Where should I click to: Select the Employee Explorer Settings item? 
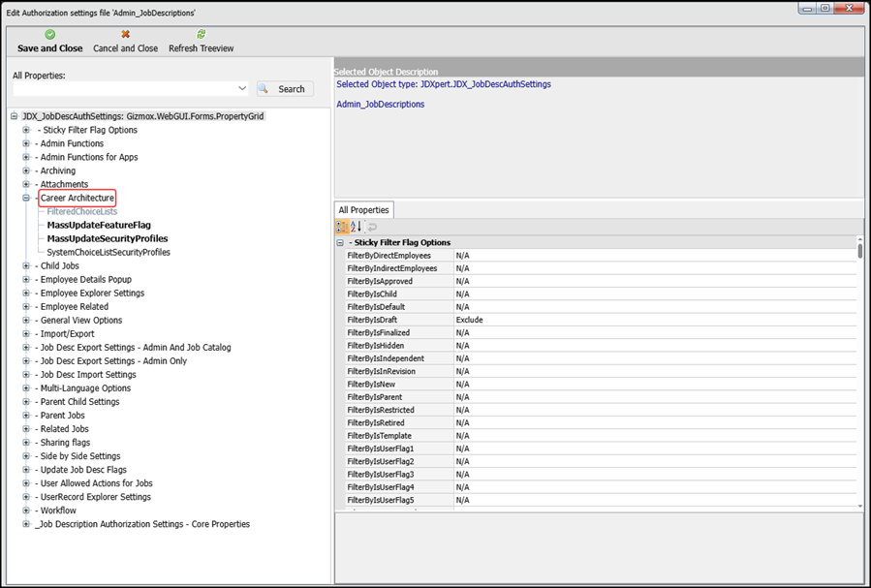(x=92, y=294)
